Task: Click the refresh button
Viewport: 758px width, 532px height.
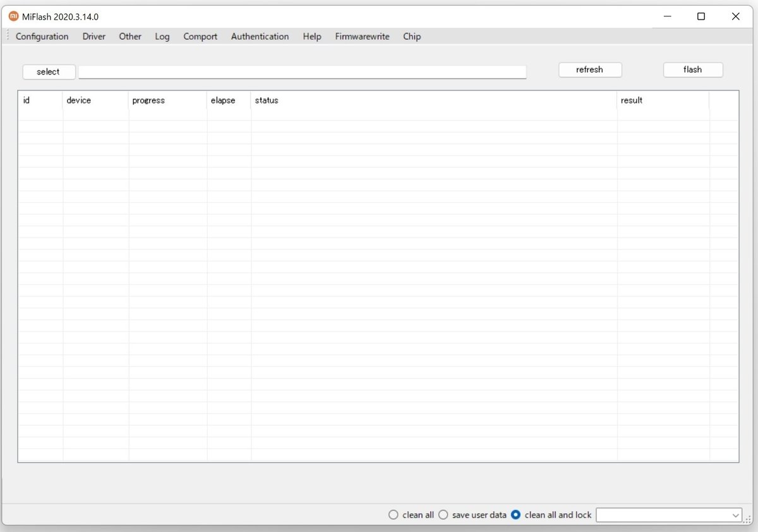Action: pyautogui.click(x=590, y=70)
